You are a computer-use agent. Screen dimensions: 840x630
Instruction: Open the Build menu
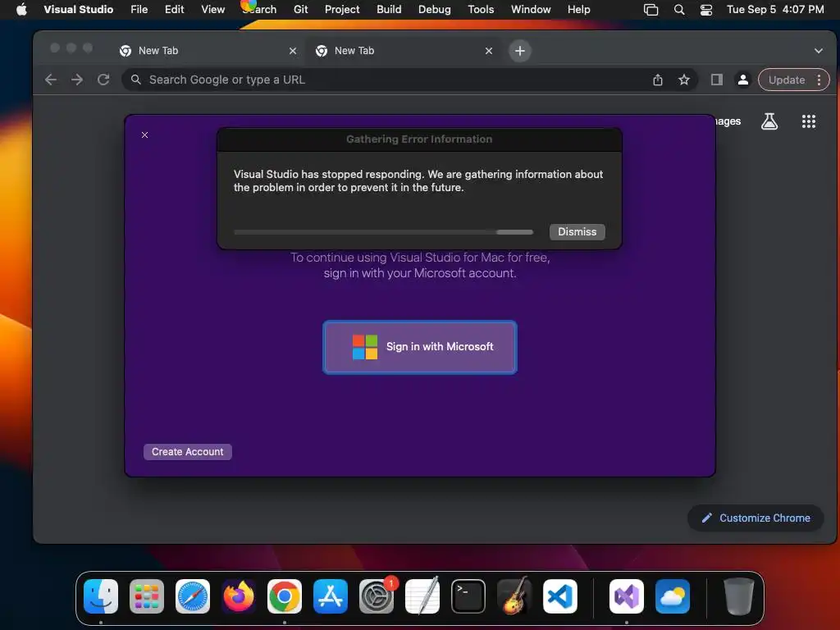(389, 9)
